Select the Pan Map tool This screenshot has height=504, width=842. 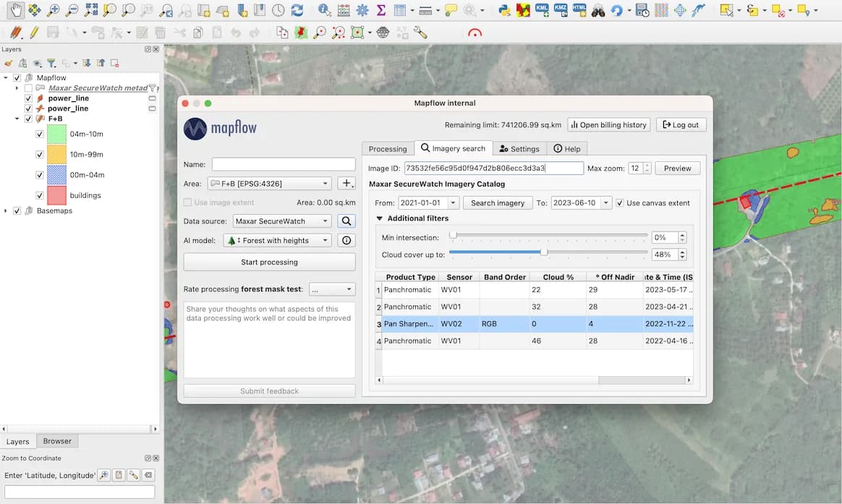[x=16, y=10]
